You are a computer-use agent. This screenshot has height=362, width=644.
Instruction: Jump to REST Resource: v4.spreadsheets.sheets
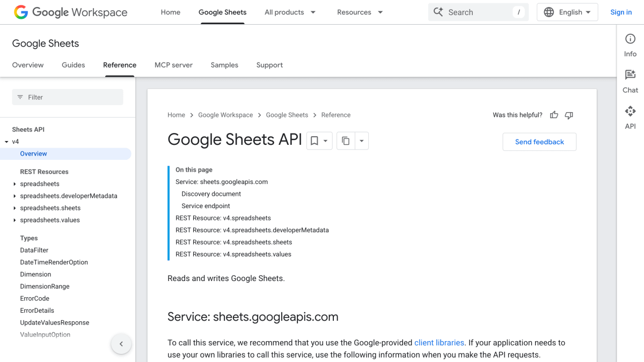click(x=234, y=242)
